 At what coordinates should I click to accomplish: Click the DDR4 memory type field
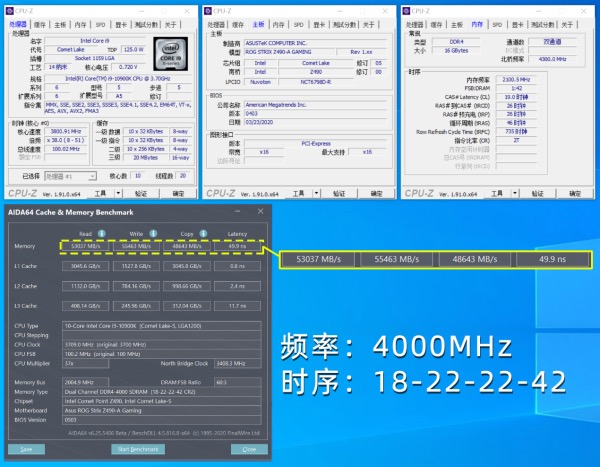coord(456,41)
